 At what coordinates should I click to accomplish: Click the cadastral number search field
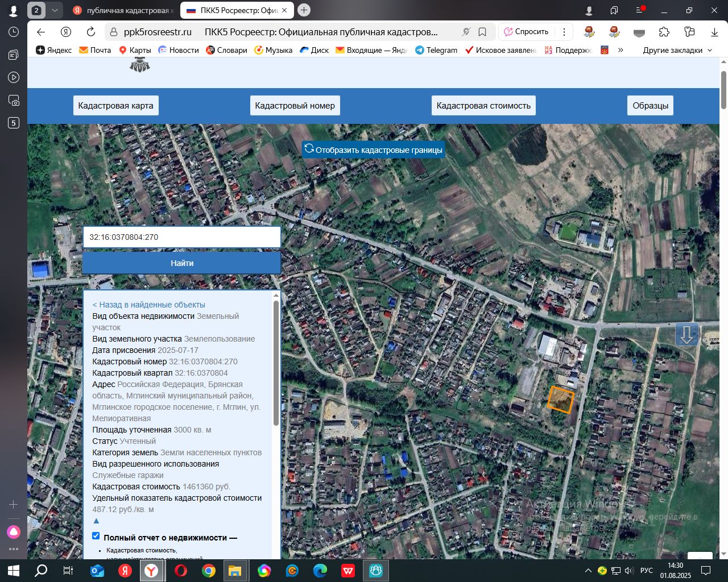coord(182,237)
